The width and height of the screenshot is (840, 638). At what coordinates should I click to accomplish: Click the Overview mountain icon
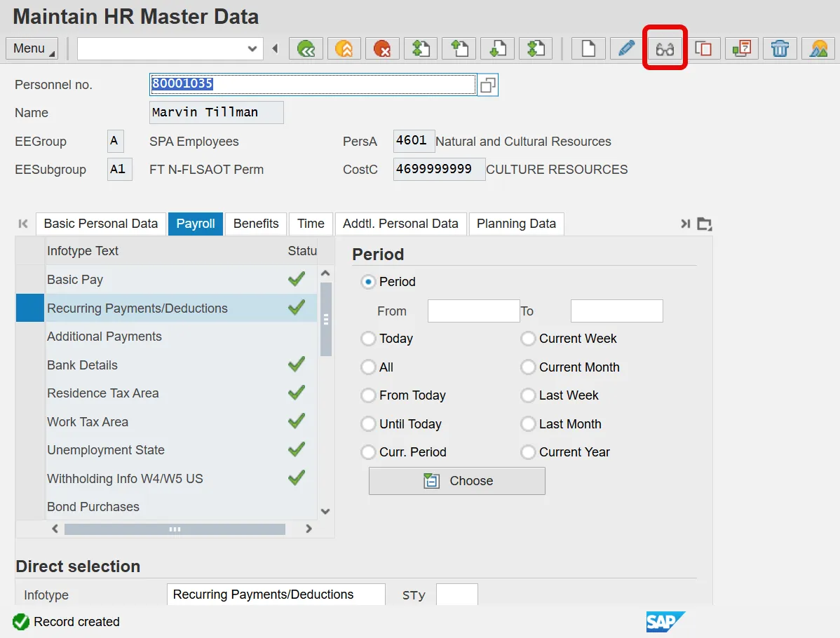pos(818,48)
